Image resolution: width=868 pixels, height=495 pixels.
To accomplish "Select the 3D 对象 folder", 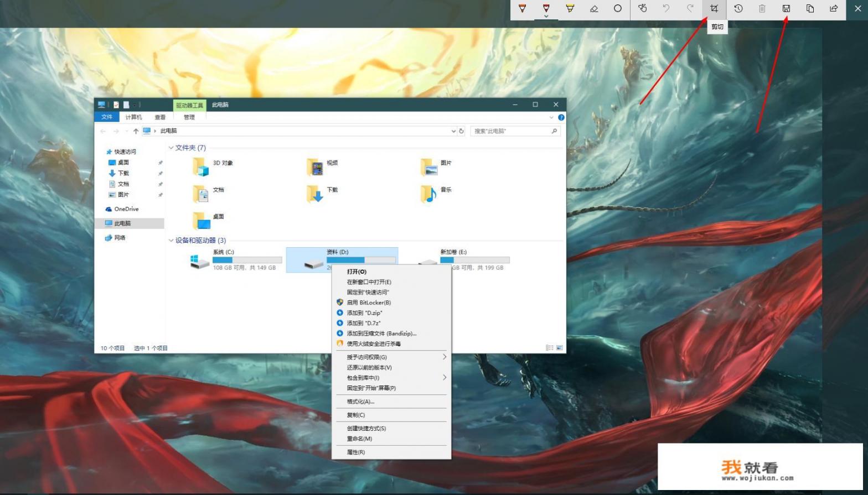I will [x=213, y=166].
